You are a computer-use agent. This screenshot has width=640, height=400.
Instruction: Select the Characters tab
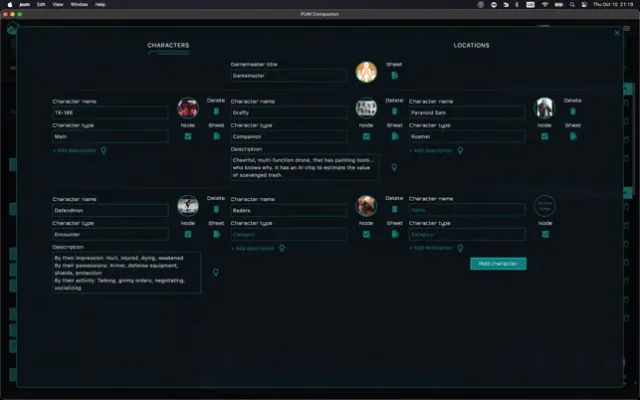(x=168, y=45)
